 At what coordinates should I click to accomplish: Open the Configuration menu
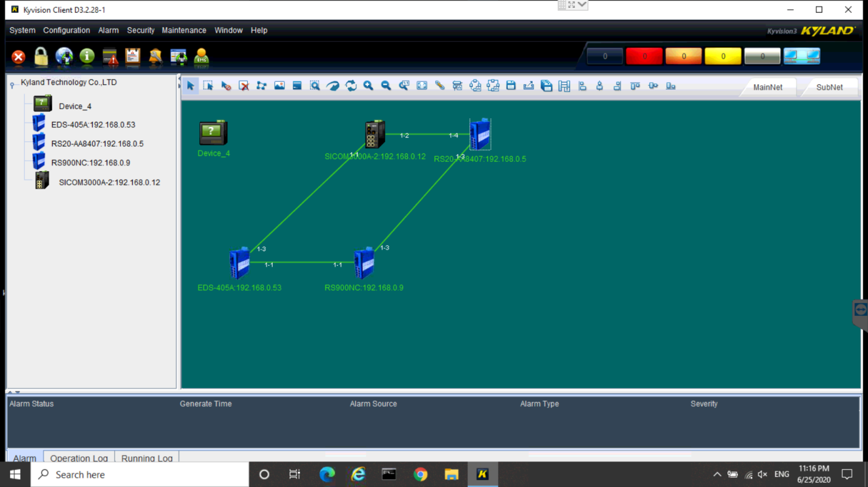pos(66,30)
